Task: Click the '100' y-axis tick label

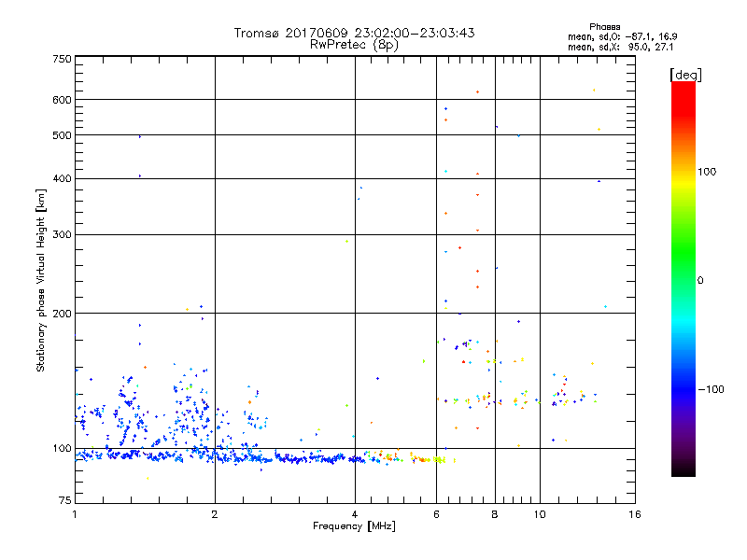Action: (x=63, y=449)
